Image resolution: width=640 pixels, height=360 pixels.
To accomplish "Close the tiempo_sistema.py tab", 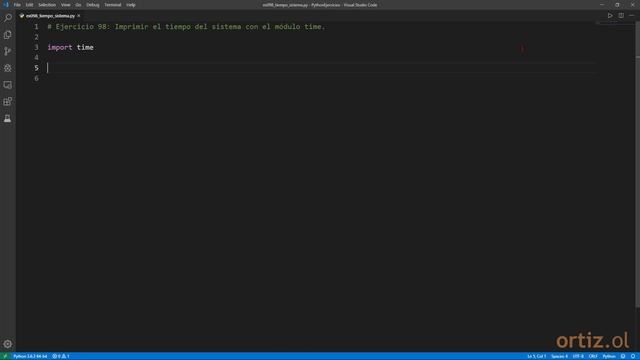I will [79, 16].
